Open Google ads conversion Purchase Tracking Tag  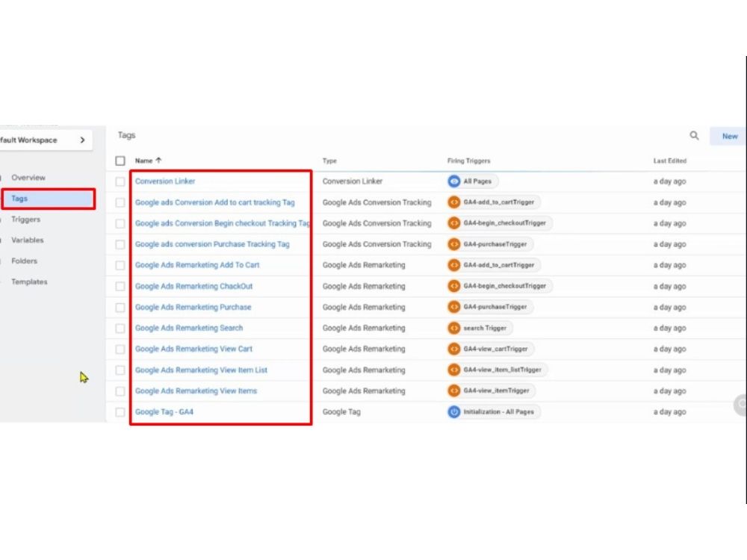(x=212, y=244)
